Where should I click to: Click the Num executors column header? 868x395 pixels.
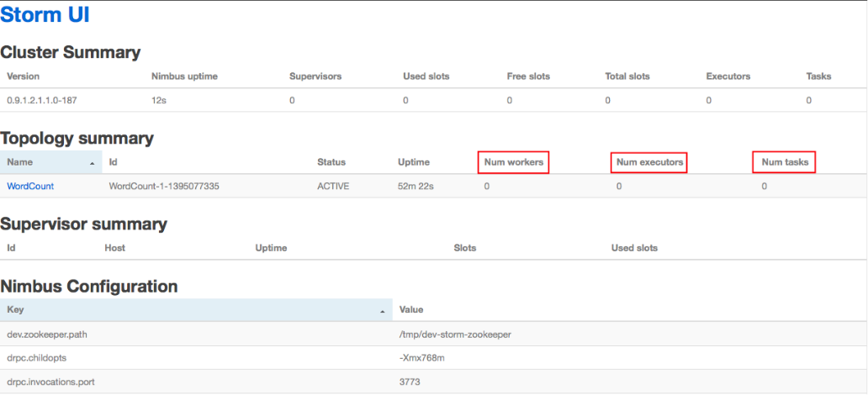coord(650,162)
